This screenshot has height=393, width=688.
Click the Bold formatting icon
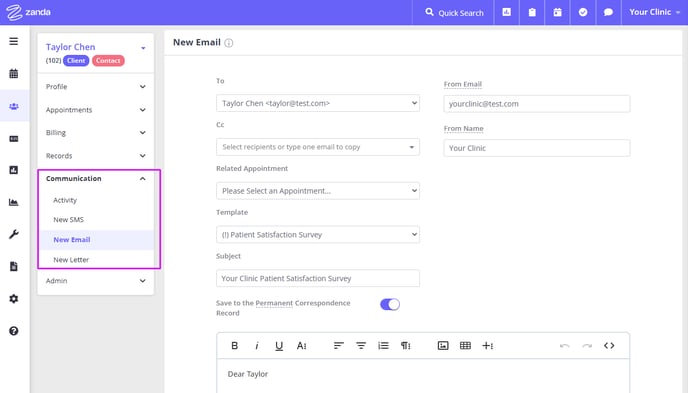point(234,346)
